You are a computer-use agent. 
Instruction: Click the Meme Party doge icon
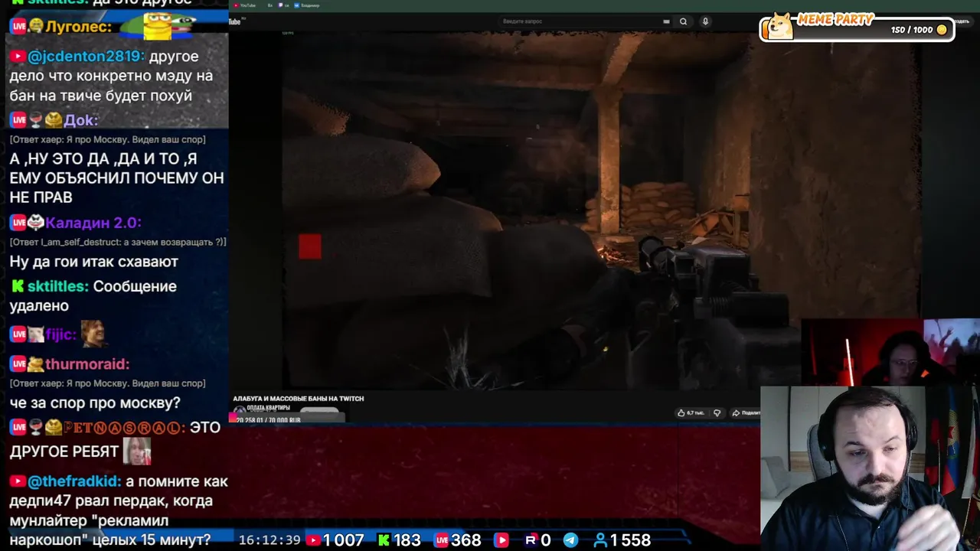tap(779, 26)
